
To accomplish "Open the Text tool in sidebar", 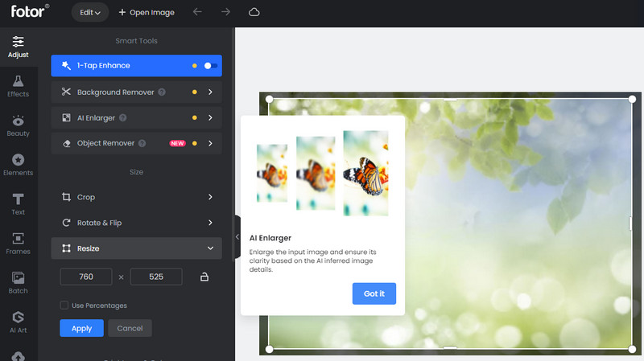I will click(x=18, y=204).
